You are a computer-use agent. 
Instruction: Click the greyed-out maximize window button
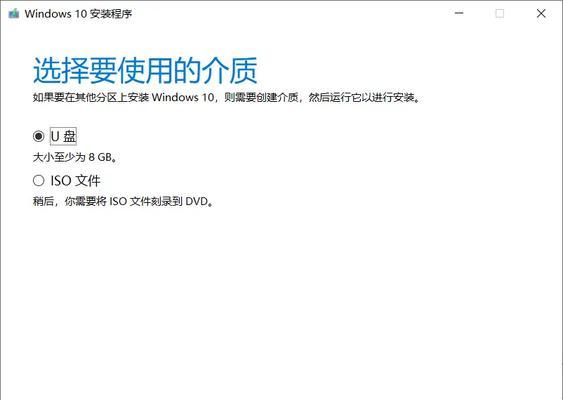(x=499, y=13)
